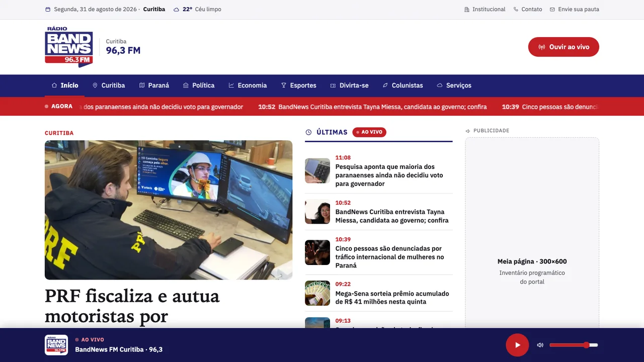644x362 pixels.
Task: Click the phone icon next to Contato
Action: [516, 10]
